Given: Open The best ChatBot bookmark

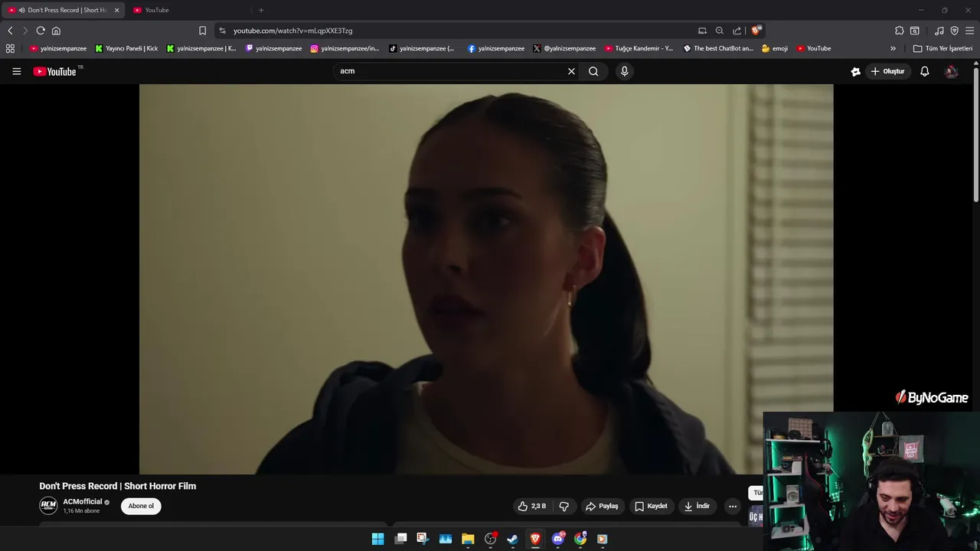Looking at the screenshot, I should (x=718, y=48).
